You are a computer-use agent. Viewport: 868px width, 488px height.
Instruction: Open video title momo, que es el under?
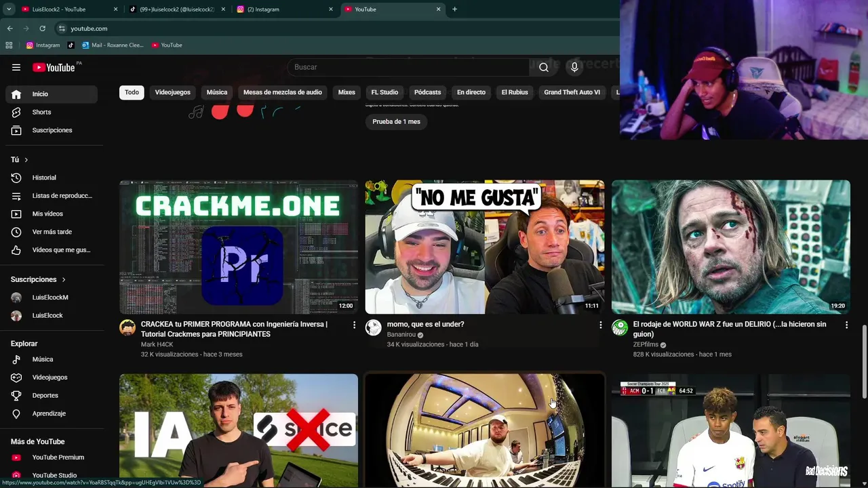pos(425,325)
